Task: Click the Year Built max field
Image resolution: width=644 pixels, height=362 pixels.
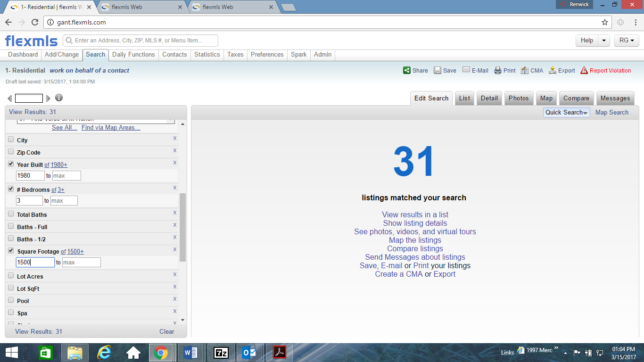Action: click(66, 175)
